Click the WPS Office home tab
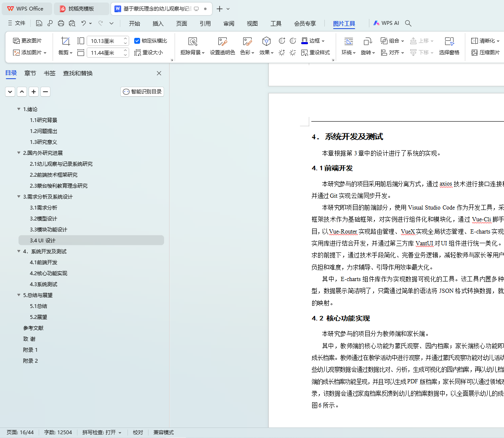The height and width of the screenshot is (438, 504). (27, 9)
